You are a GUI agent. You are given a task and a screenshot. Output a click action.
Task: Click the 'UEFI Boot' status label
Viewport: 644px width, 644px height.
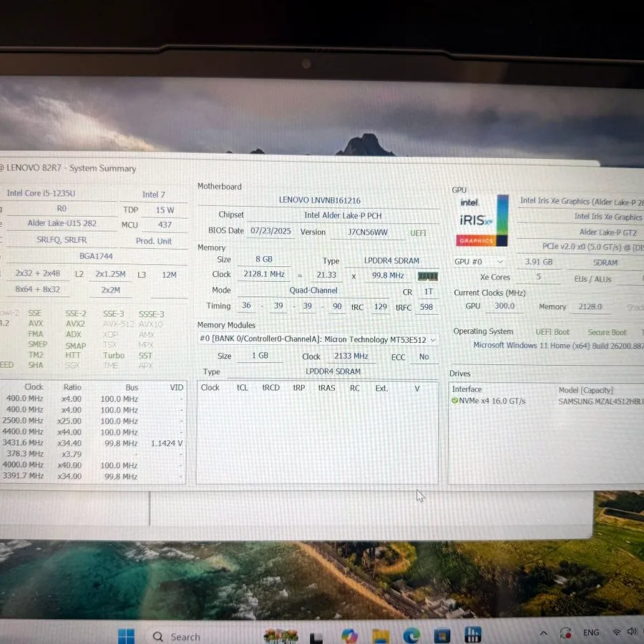552,332
